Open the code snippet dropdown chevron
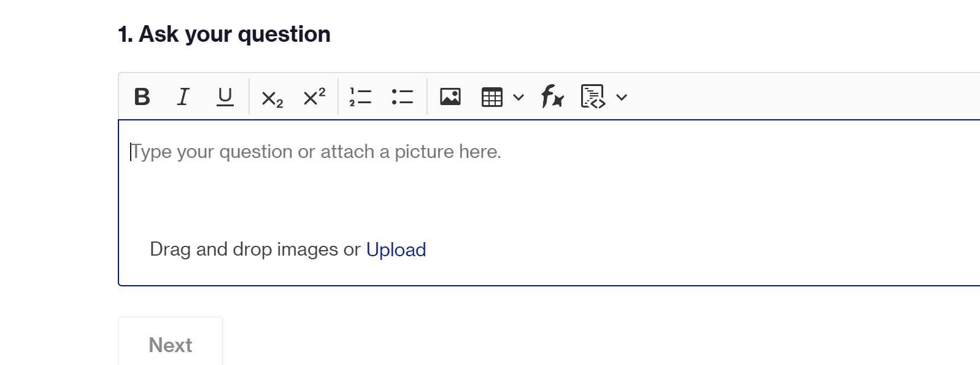This screenshot has height=365, width=980. click(622, 97)
